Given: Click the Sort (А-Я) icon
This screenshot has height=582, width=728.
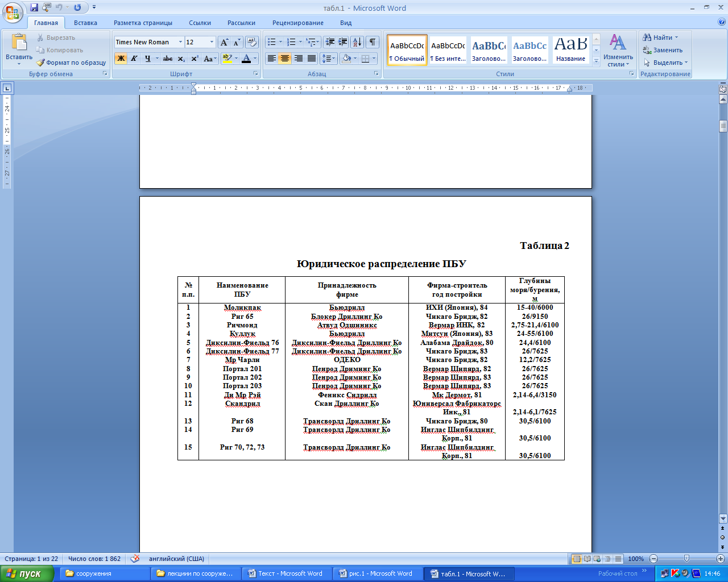Looking at the screenshot, I should tap(357, 42).
